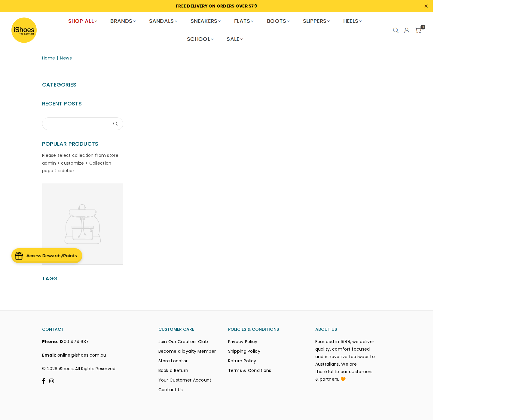Expand the BOOTS menu

(x=278, y=21)
